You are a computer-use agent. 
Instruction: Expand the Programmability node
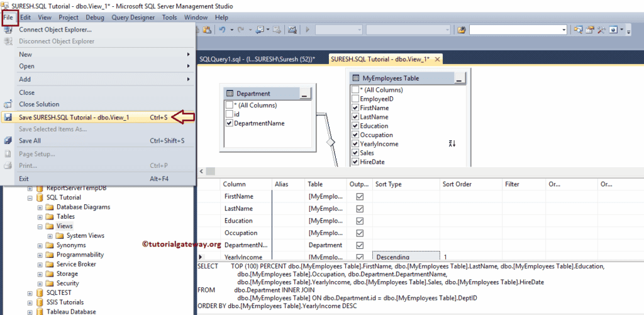tap(40, 255)
